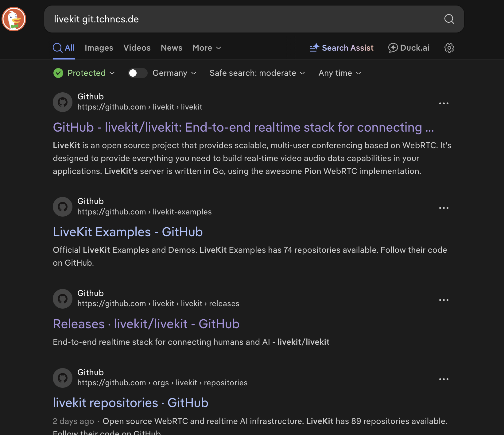This screenshot has height=435, width=504.
Task: Click the End-to-end realtime stack snippet under Releases
Action: (191, 342)
